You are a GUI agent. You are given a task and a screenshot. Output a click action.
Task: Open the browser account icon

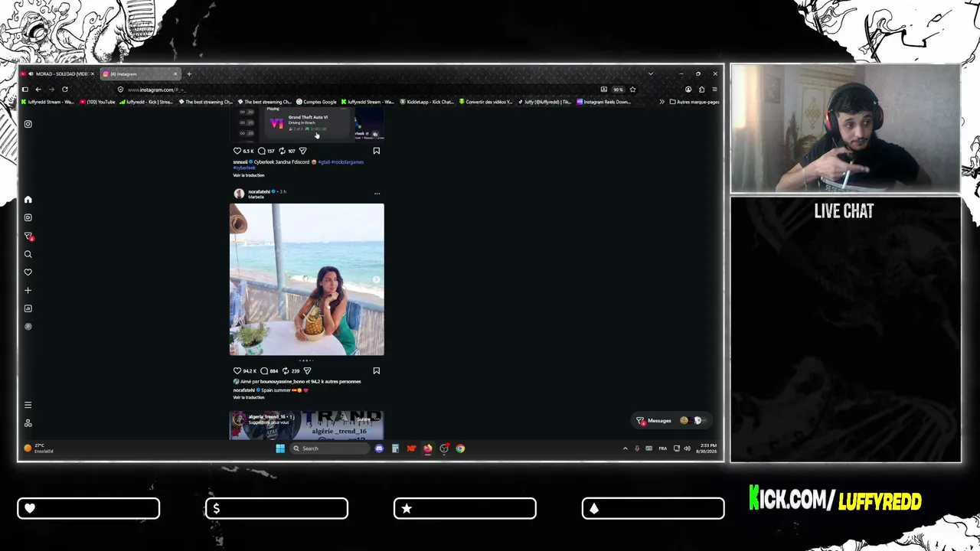(x=688, y=90)
